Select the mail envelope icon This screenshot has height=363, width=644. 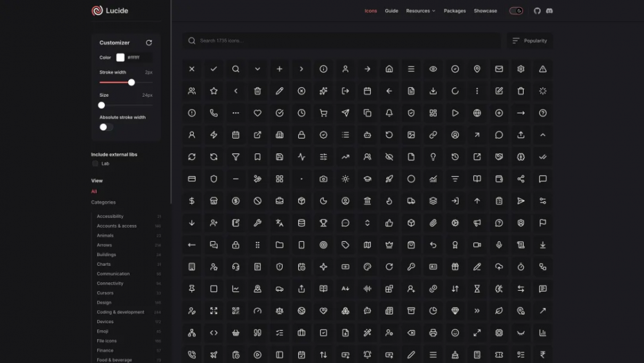click(x=499, y=69)
